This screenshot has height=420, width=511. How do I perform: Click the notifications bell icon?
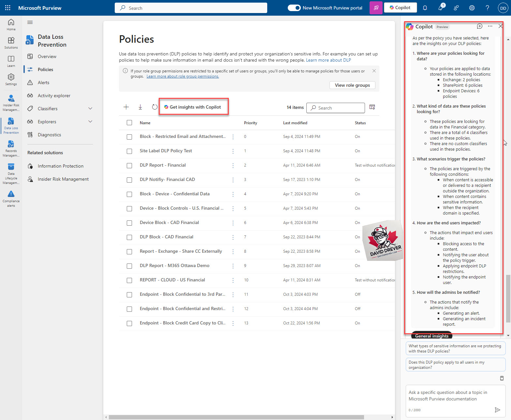point(425,8)
